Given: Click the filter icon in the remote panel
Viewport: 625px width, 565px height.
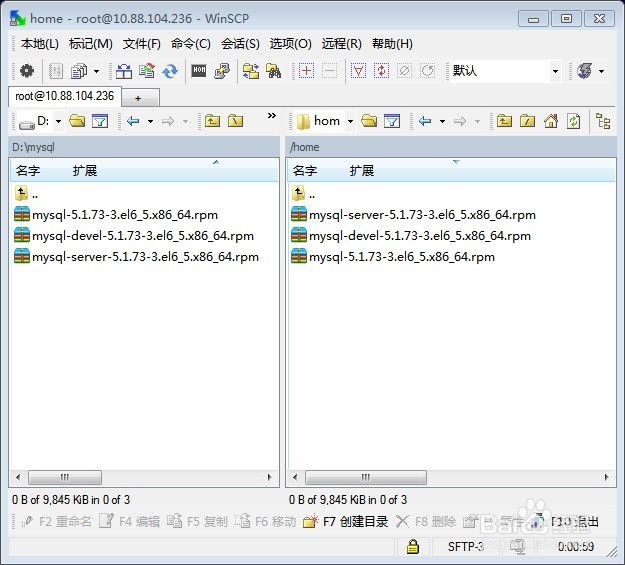Looking at the screenshot, I should point(392,120).
